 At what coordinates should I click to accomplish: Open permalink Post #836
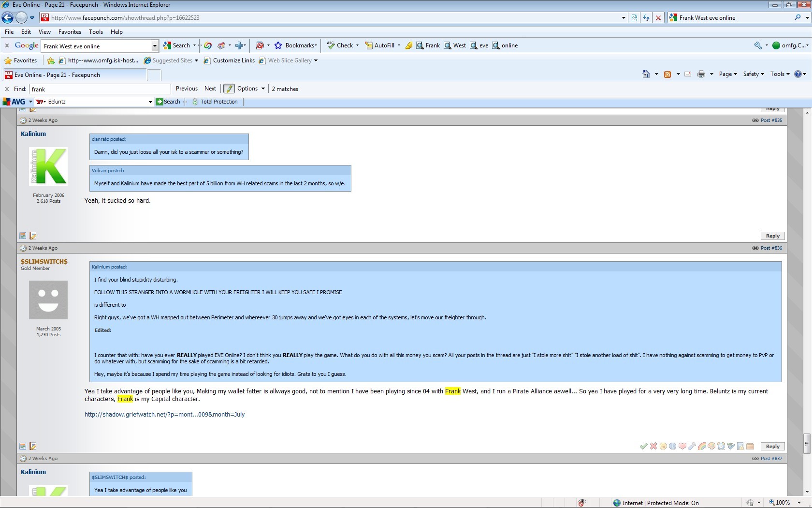tap(771, 248)
